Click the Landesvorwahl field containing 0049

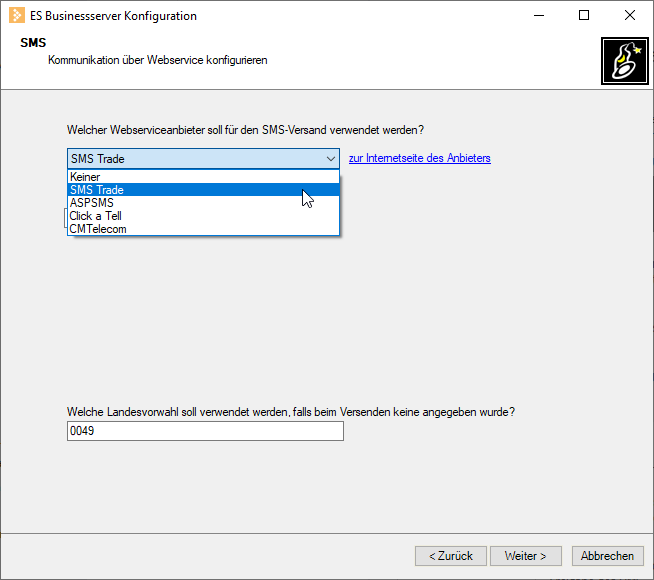[x=205, y=431]
